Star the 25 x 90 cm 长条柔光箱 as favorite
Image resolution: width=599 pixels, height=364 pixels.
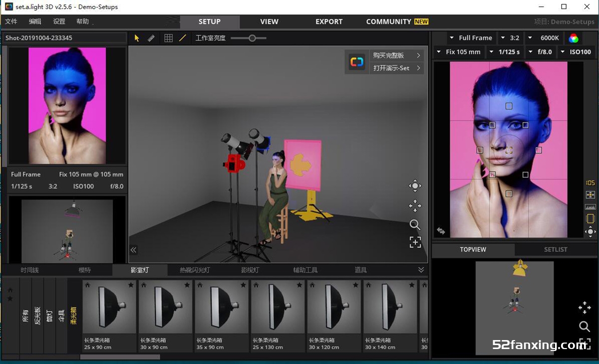[x=131, y=284]
